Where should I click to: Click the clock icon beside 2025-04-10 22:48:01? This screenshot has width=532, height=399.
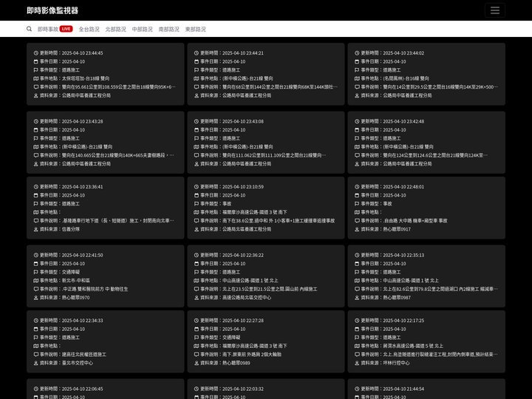pos(357,187)
